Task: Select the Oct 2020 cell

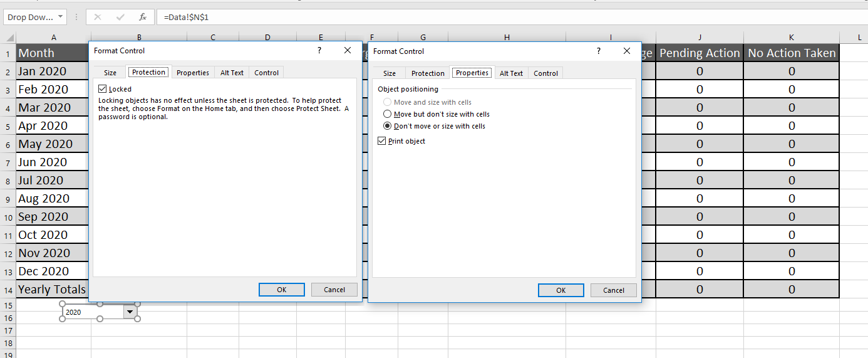Action: (x=53, y=235)
